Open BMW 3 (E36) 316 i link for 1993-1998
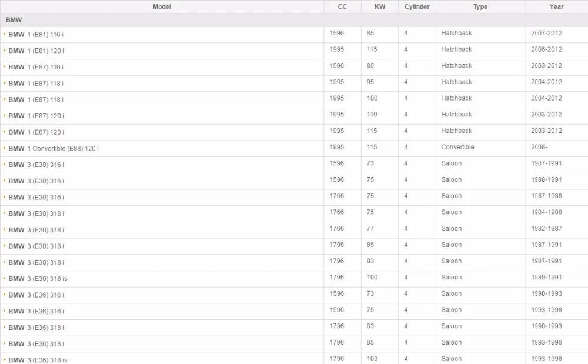This screenshot has width=588, height=364. 36,311
